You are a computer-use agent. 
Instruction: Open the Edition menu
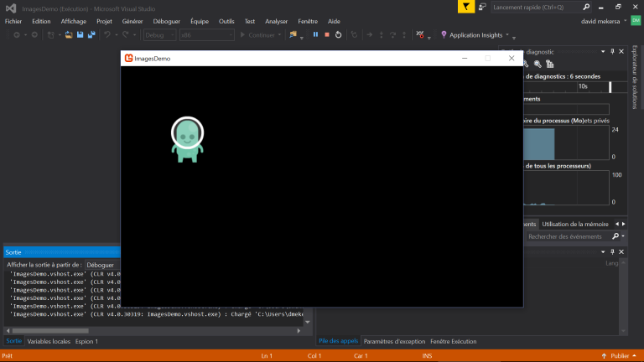click(x=41, y=21)
